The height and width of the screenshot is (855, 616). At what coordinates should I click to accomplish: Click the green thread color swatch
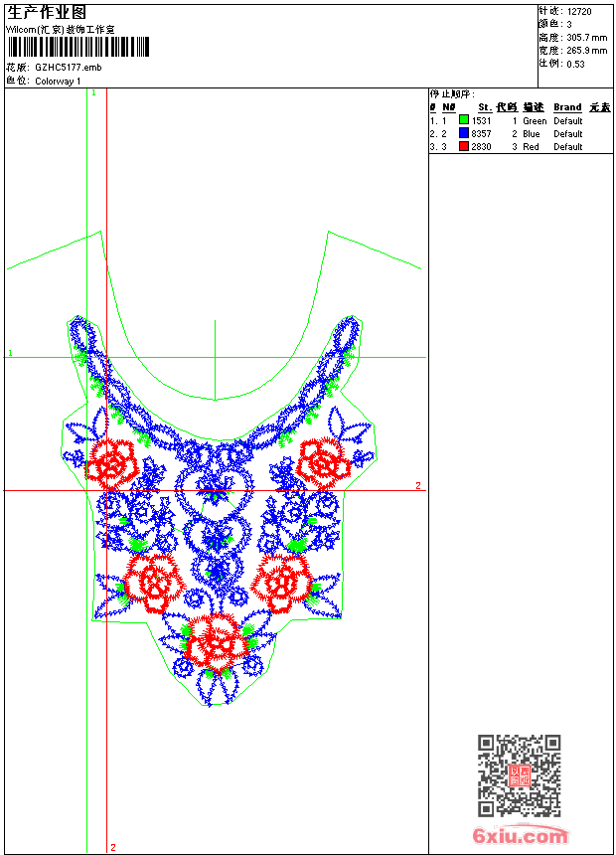pos(464,120)
